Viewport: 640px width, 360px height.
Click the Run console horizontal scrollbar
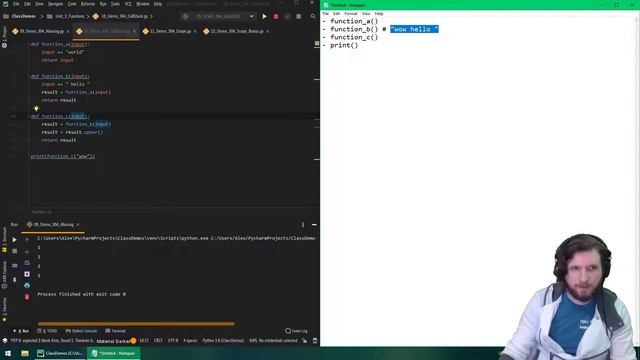[136, 324]
